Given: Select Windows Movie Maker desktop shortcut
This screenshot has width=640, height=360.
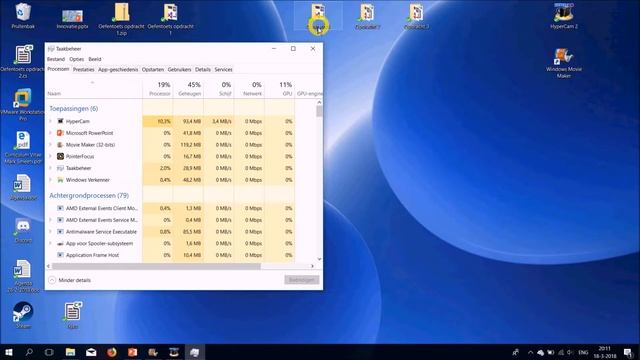Looking at the screenshot, I should 564,63.
